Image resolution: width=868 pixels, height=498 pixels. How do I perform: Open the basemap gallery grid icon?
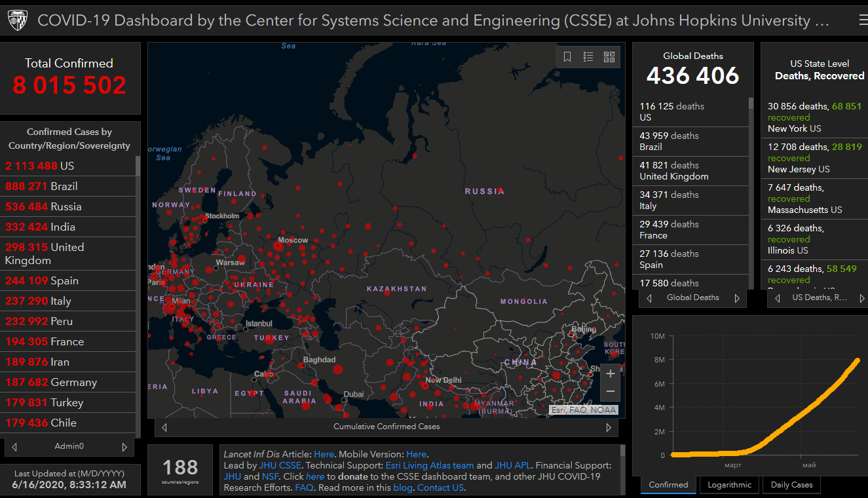pos(609,57)
